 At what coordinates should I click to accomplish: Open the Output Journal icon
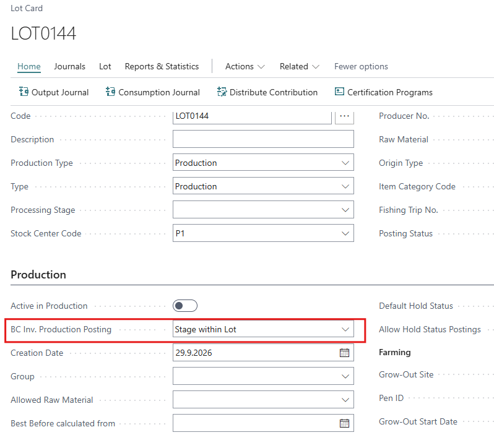pyautogui.click(x=24, y=92)
